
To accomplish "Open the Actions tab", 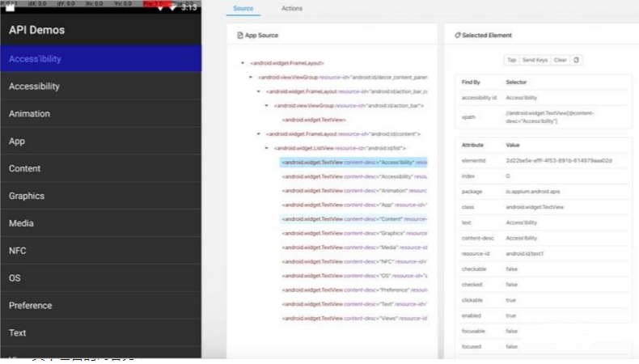I will (x=292, y=8).
